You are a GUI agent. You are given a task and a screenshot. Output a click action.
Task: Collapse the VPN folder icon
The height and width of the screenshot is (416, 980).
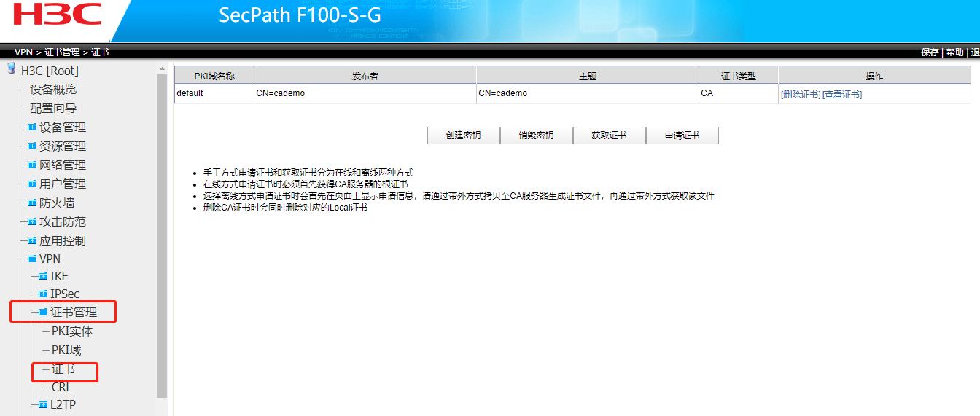click(x=32, y=259)
